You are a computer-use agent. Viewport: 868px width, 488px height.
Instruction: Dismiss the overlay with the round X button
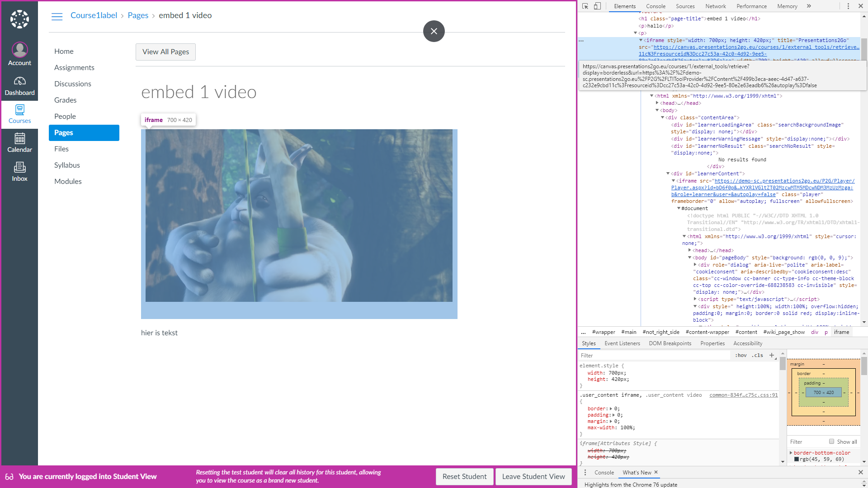pos(434,31)
